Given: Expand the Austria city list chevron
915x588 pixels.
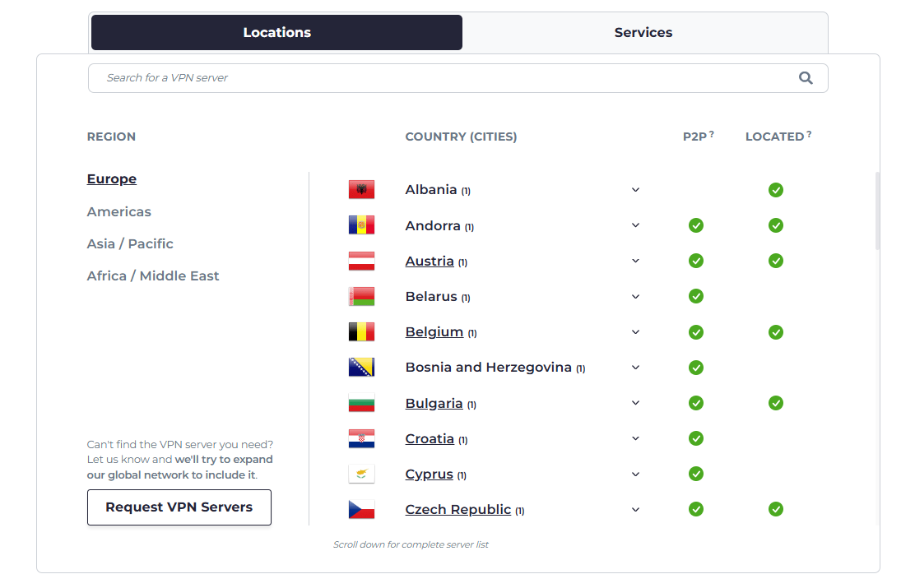Looking at the screenshot, I should pyautogui.click(x=635, y=261).
